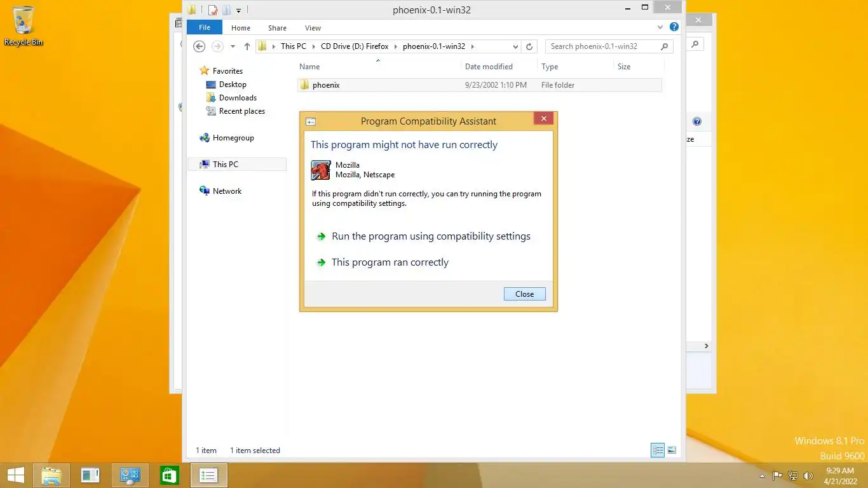The width and height of the screenshot is (868, 488).
Task: Open the Action Center flag icon
Action: point(777,475)
